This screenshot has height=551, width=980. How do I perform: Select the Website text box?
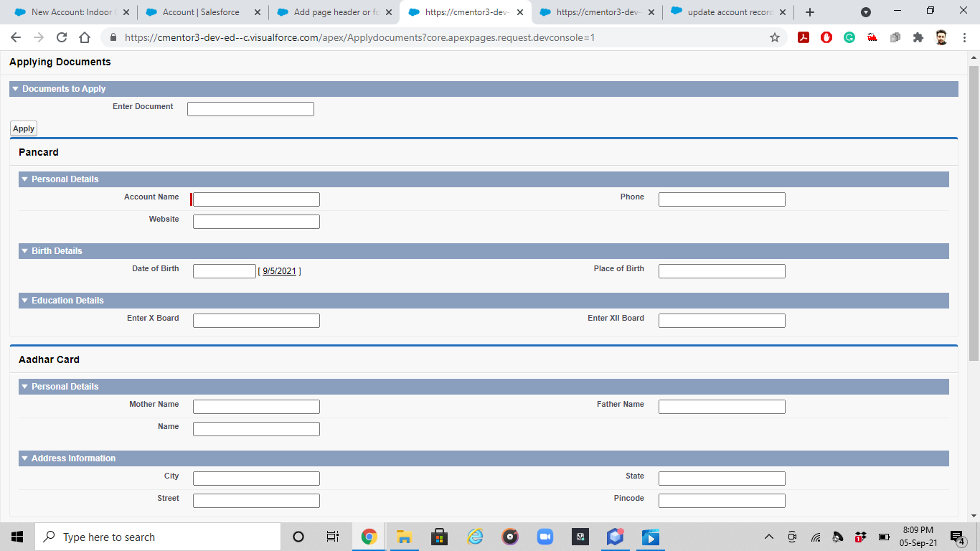256,222
